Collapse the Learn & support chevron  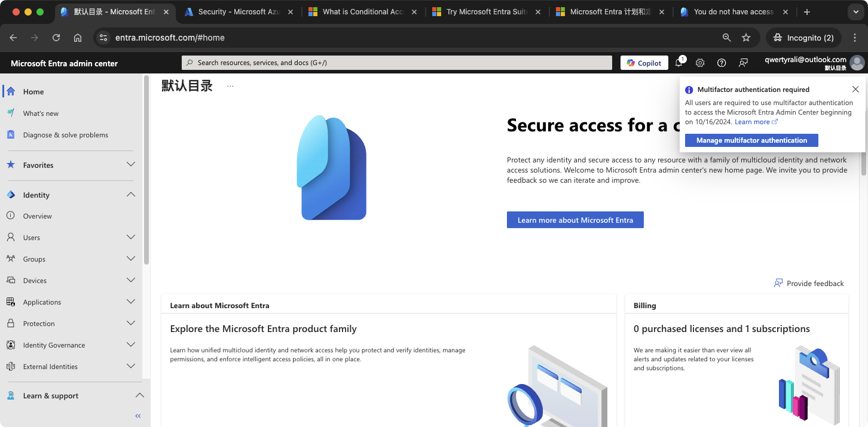[139, 395]
